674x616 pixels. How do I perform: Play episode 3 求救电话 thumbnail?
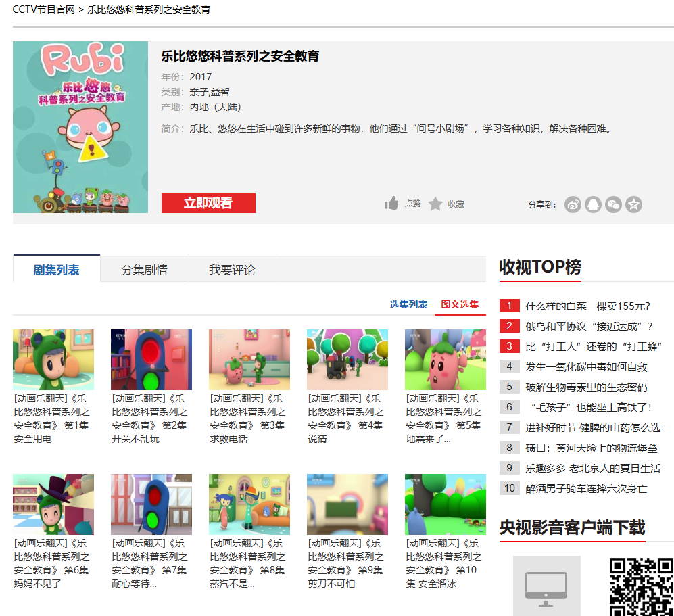(x=249, y=359)
